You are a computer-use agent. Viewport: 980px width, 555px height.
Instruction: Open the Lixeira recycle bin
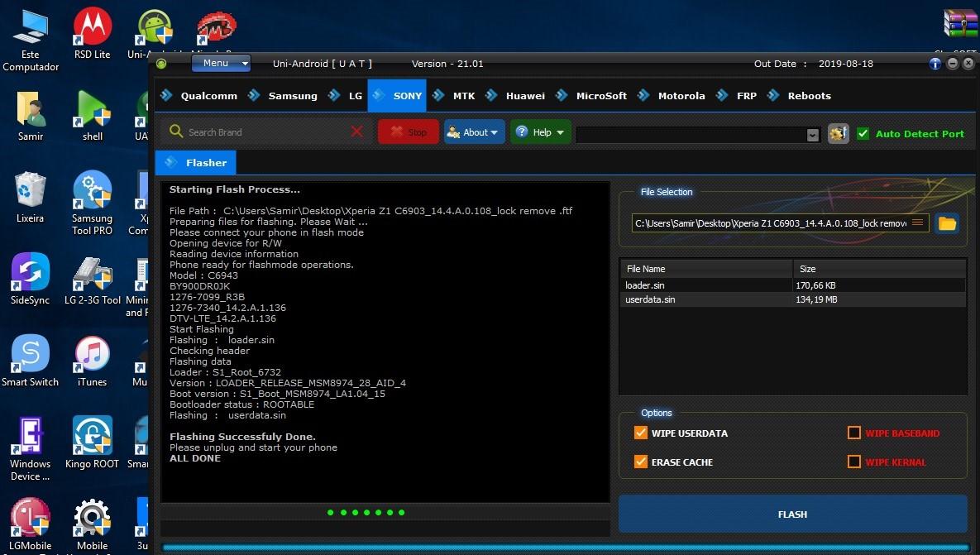[30, 198]
